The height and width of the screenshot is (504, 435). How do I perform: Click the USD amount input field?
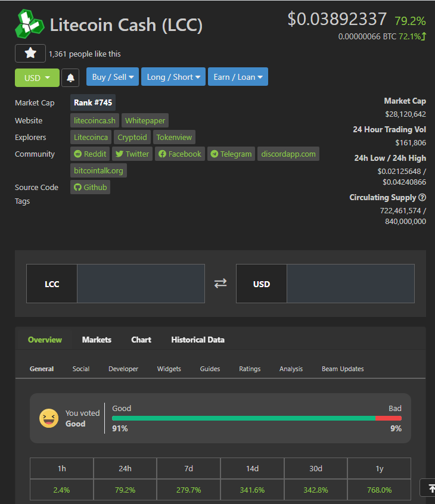350,284
